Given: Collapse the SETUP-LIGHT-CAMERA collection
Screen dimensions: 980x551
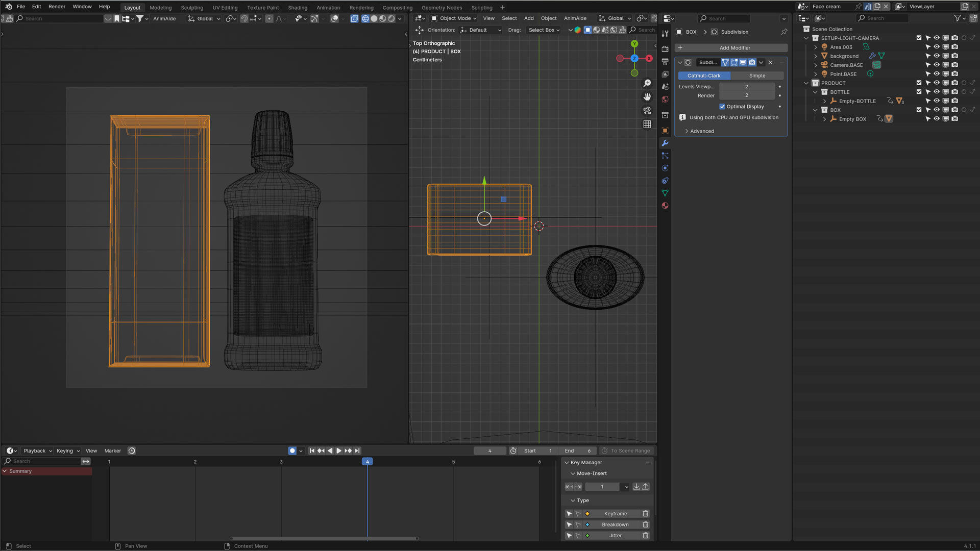Looking at the screenshot, I should point(806,38).
